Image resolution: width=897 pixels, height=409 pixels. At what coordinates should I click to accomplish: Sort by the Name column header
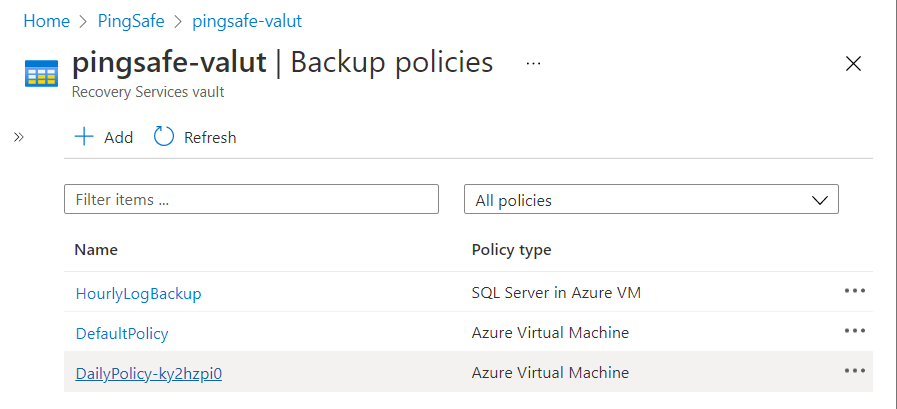pos(96,249)
